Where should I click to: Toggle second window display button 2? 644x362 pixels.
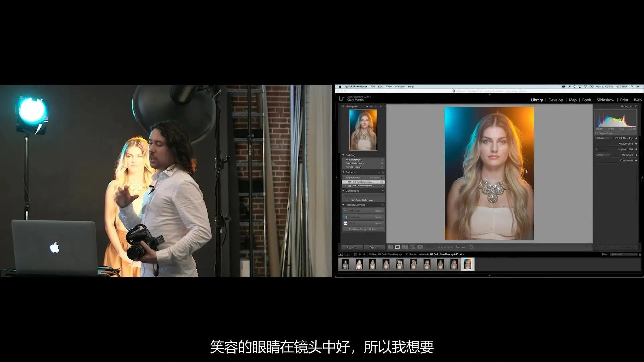pos(347,254)
